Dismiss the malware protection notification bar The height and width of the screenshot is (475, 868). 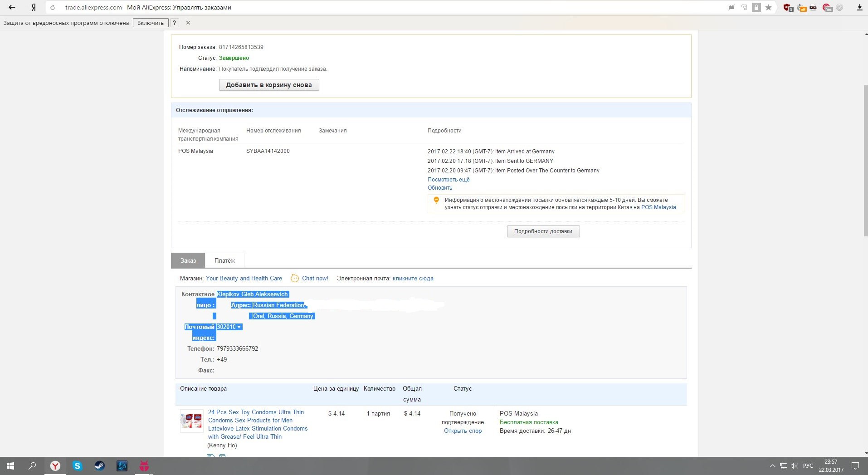[x=188, y=23]
